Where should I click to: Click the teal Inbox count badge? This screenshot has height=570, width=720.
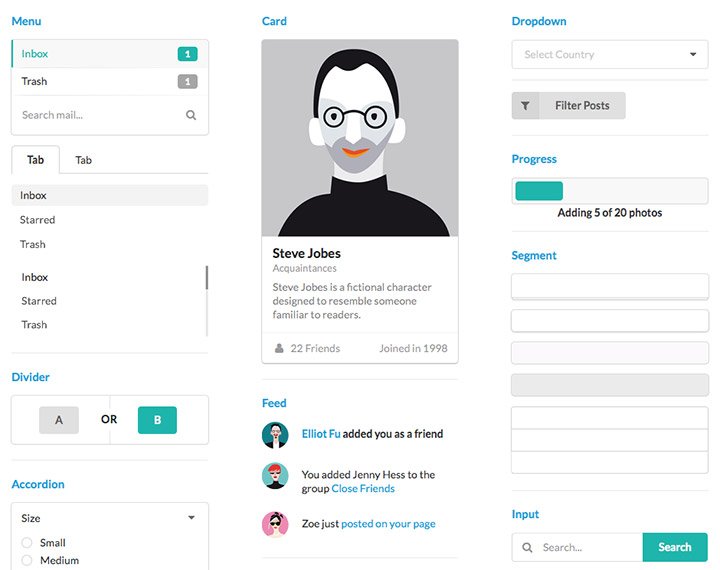click(187, 54)
